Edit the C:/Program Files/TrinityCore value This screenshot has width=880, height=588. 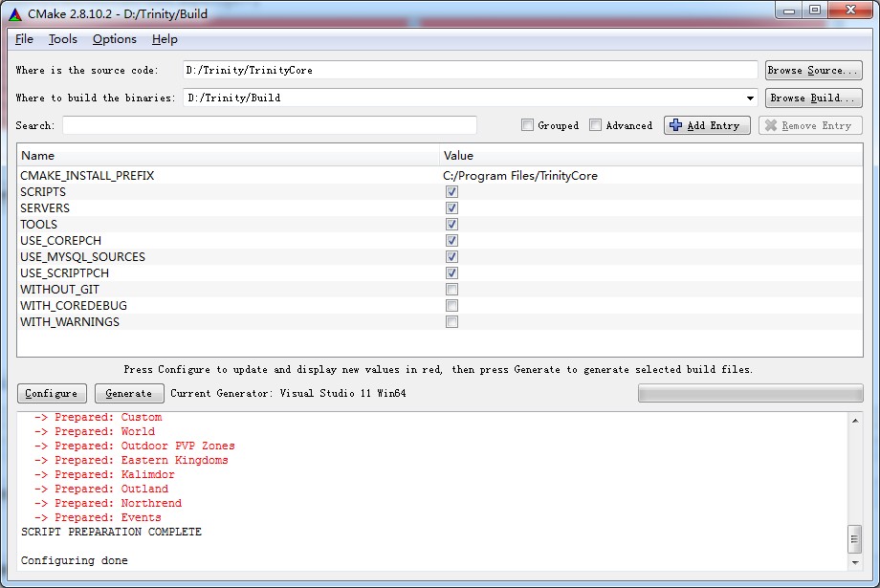[520, 176]
